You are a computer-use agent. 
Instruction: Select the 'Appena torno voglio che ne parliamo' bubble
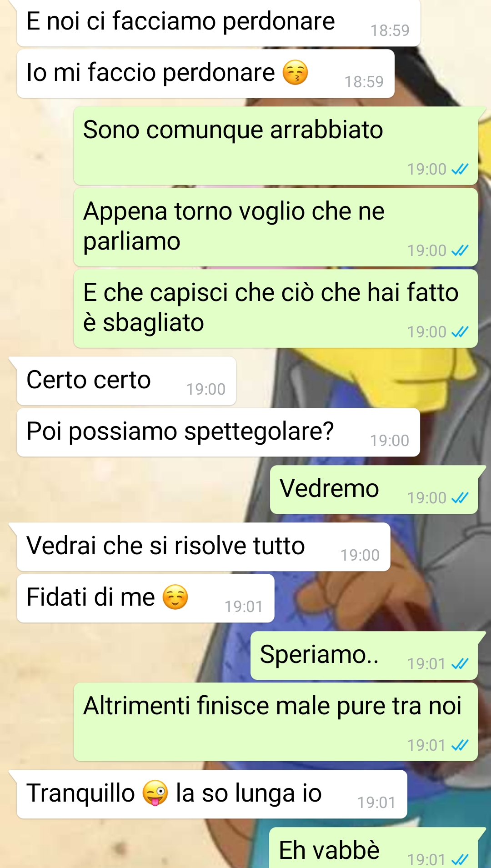[x=276, y=227]
